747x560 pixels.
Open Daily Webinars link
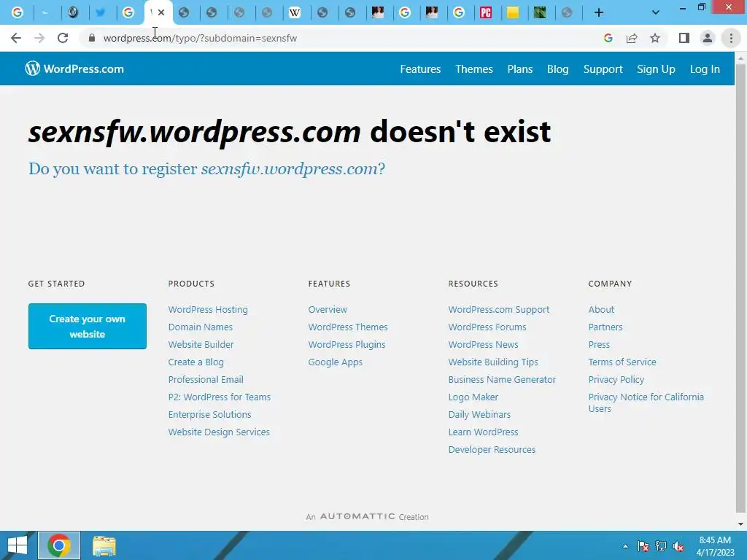tap(479, 414)
